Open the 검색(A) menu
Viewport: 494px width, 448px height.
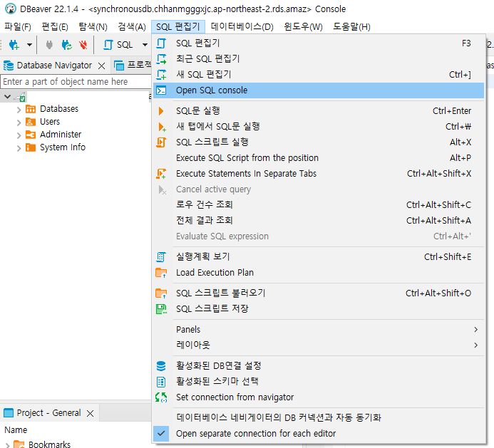click(132, 27)
